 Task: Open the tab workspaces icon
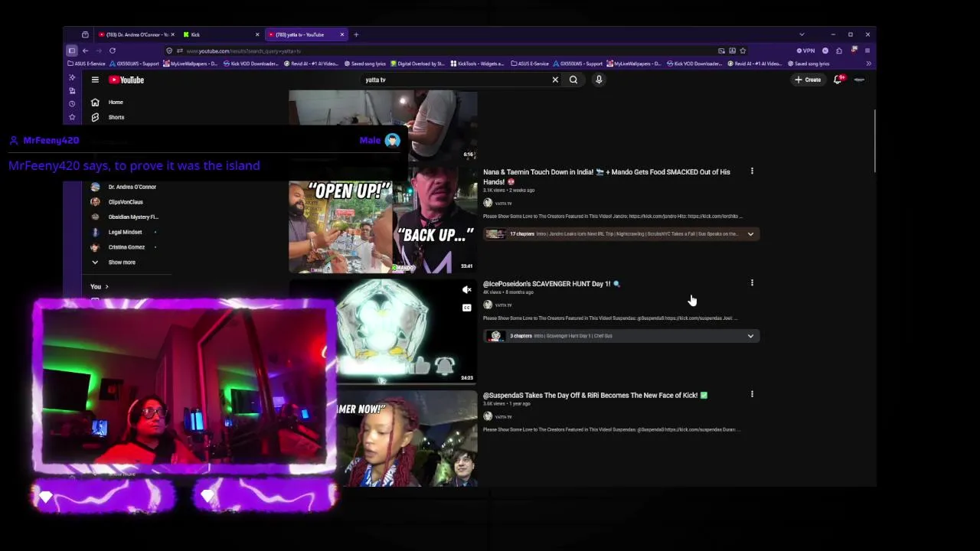click(x=85, y=34)
